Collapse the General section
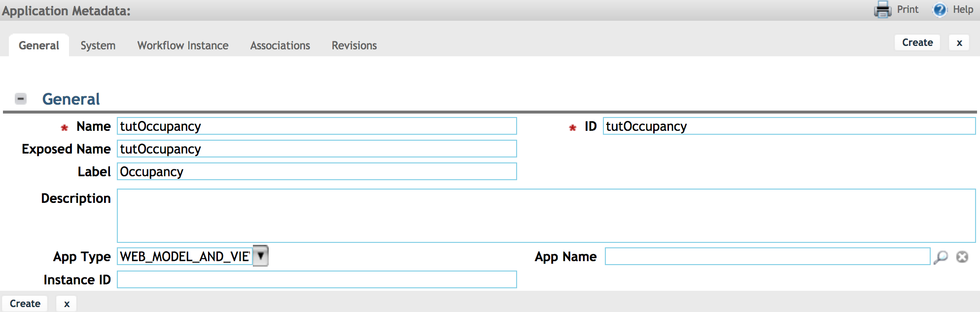 (x=21, y=99)
